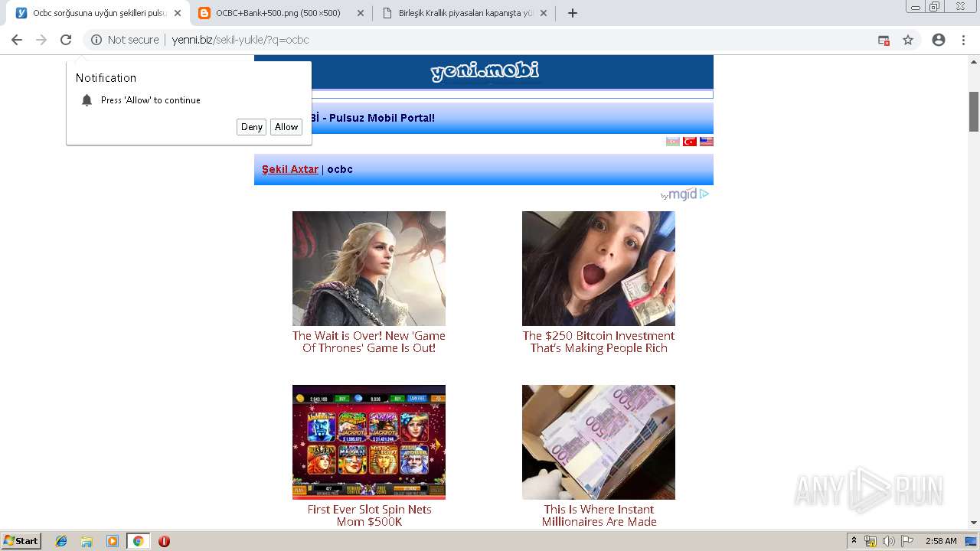Show hidden system tray icons
This screenshot has width=980, height=551.
click(854, 541)
